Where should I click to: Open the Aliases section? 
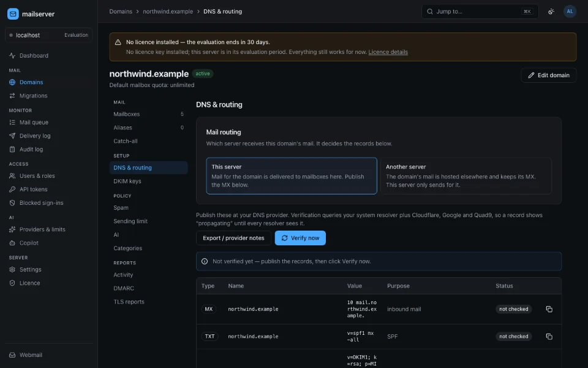tap(148, 128)
